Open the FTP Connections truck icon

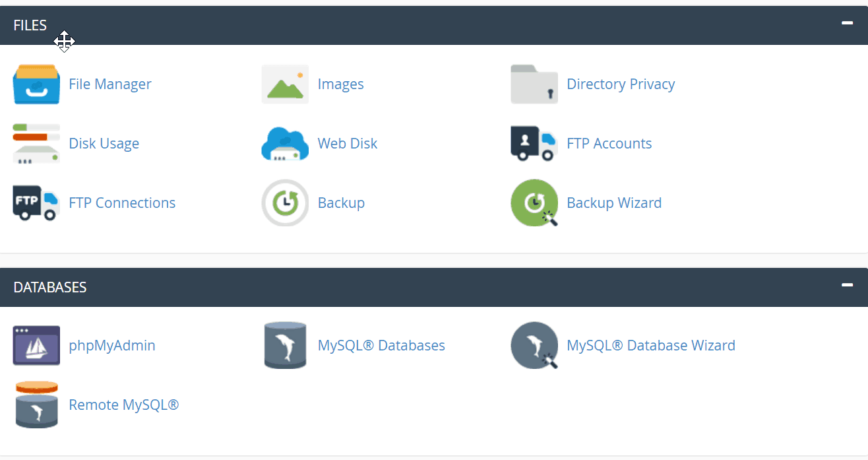pos(36,203)
